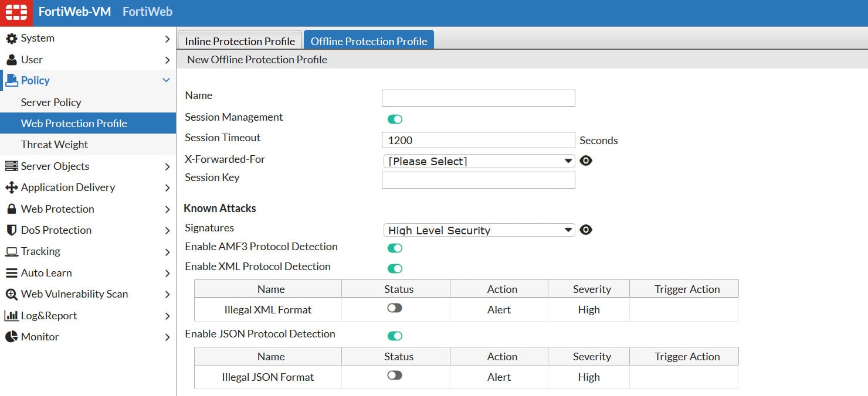Click the DoS Protection shield icon

12,230
